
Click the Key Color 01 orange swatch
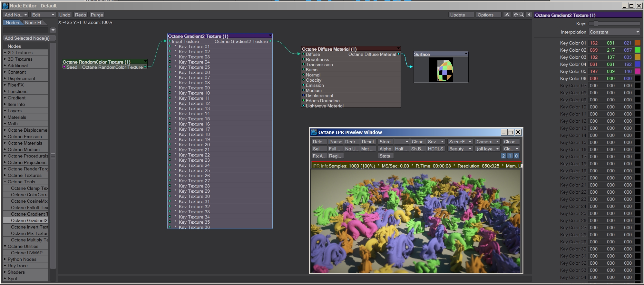tap(638, 43)
